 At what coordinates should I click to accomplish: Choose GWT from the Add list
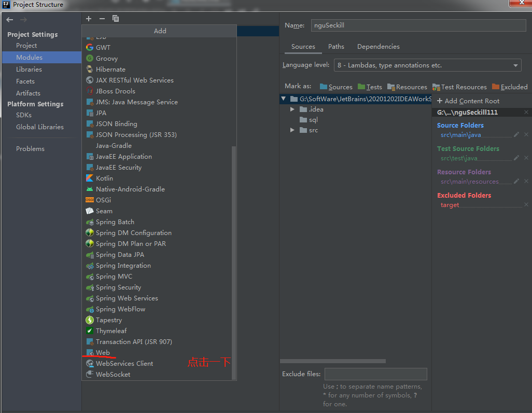159,48
